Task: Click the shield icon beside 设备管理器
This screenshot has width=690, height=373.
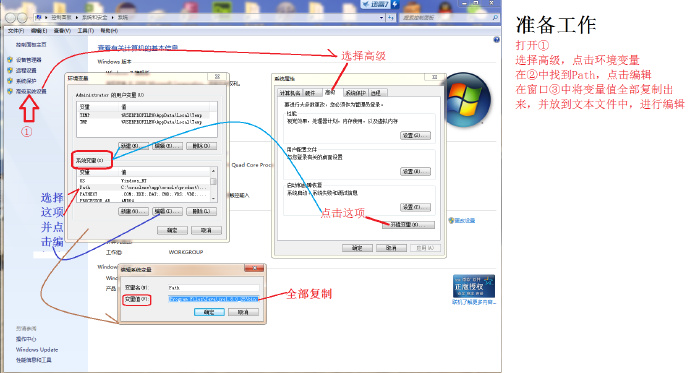Action: (10, 59)
